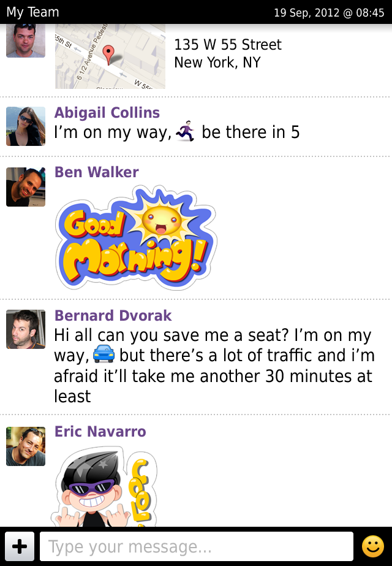Open the 135 W 55 Street address
Viewport: 392px width, 566px height.
tap(228, 53)
